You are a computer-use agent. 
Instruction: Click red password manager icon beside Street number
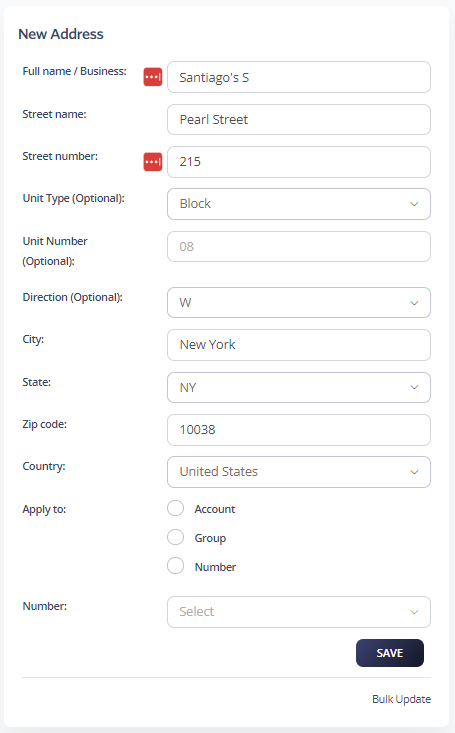coord(152,162)
